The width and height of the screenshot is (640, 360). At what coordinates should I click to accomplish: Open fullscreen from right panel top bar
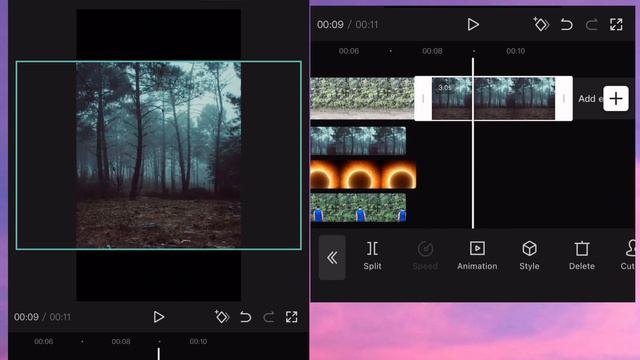coord(616,24)
